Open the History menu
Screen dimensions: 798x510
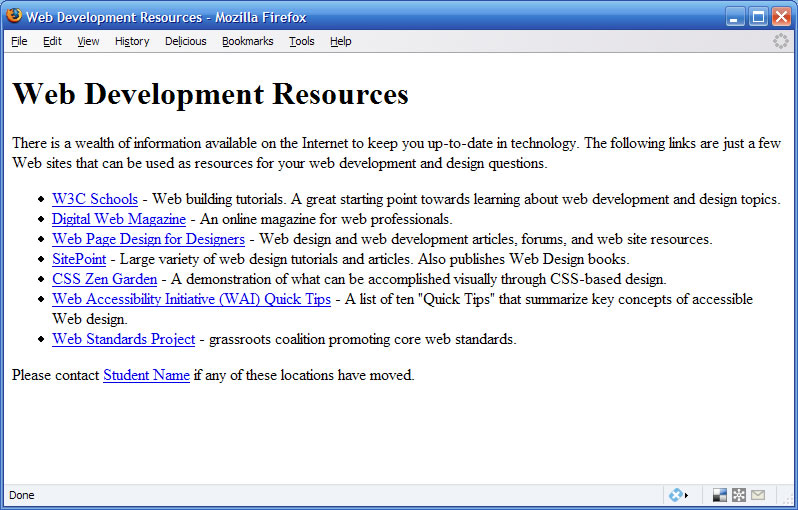(x=132, y=41)
